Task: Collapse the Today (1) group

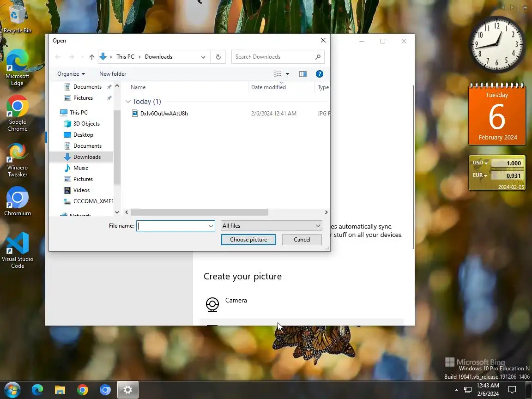Action: point(128,102)
